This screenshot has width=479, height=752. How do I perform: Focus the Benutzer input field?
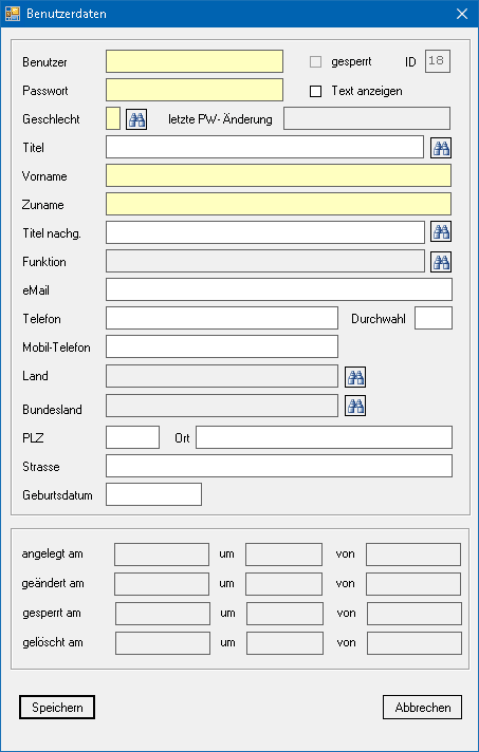[x=194, y=61]
